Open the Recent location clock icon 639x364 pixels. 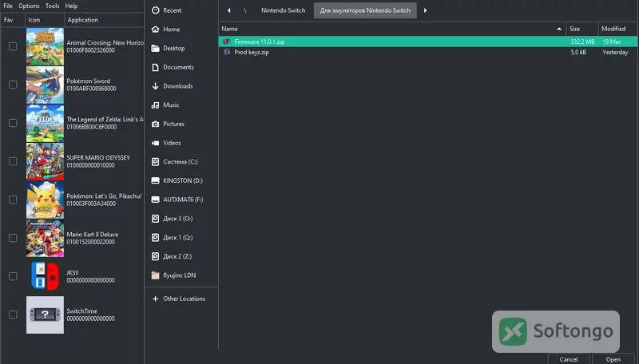[155, 10]
